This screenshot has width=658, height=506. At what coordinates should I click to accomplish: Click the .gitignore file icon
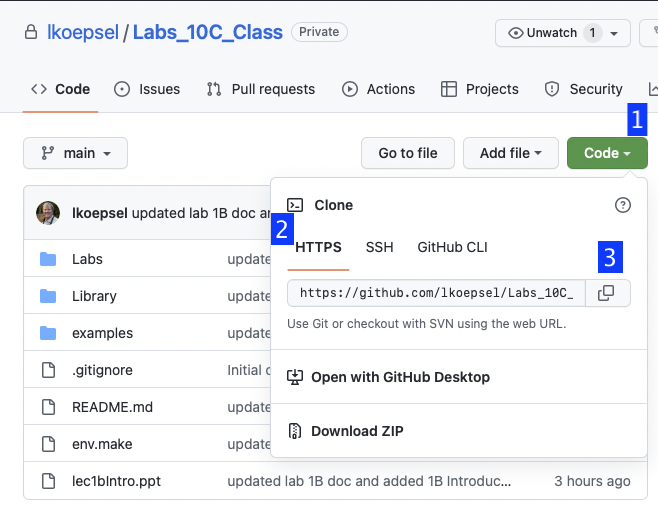point(48,370)
